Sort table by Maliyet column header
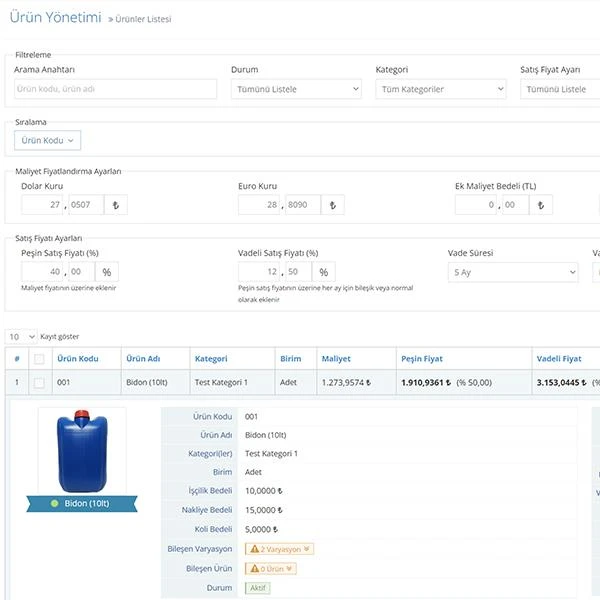This screenshot has width=600, height=600. click(335, 359)
